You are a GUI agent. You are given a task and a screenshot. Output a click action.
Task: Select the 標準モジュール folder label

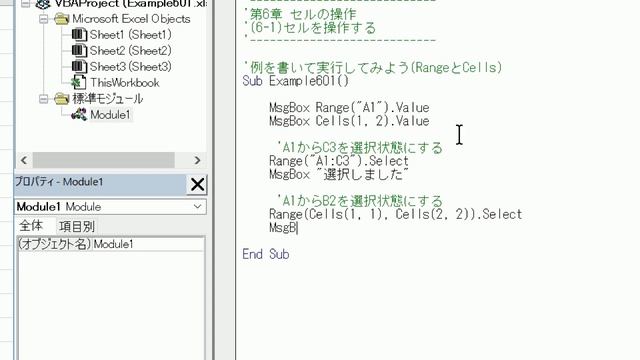(x=107, y=99)
